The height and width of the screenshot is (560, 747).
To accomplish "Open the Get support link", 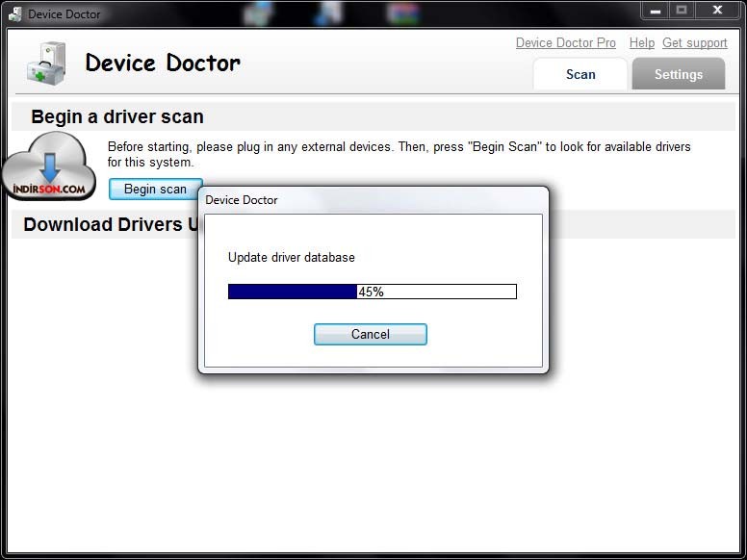I will point(695,43).
